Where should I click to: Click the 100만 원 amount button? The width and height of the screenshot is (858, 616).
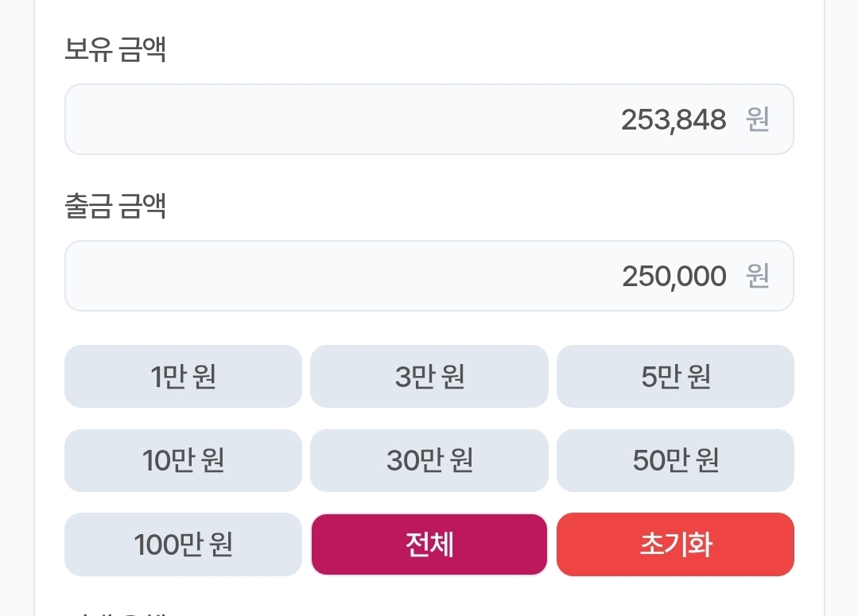[x=183, y=544]
